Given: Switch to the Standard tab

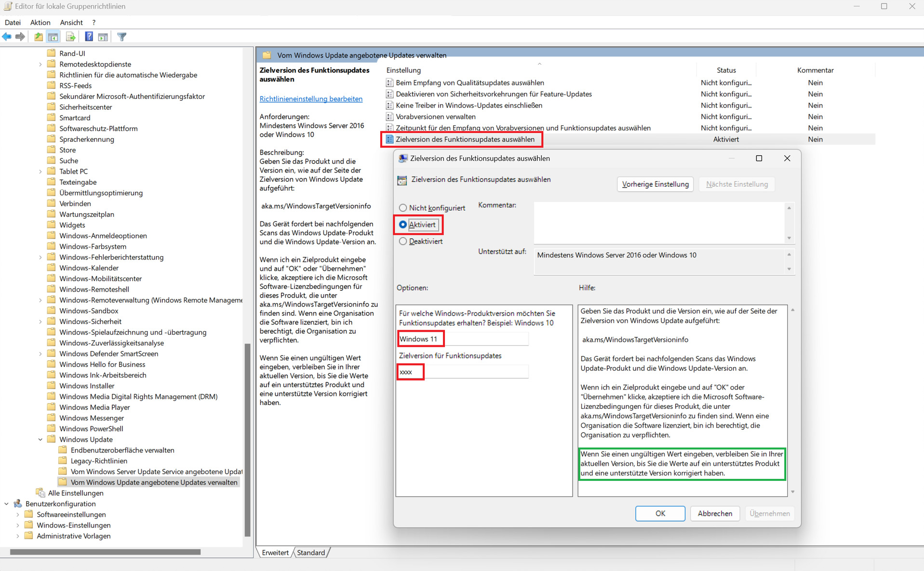Looking at the screenshot, I should tap(311, 553).
